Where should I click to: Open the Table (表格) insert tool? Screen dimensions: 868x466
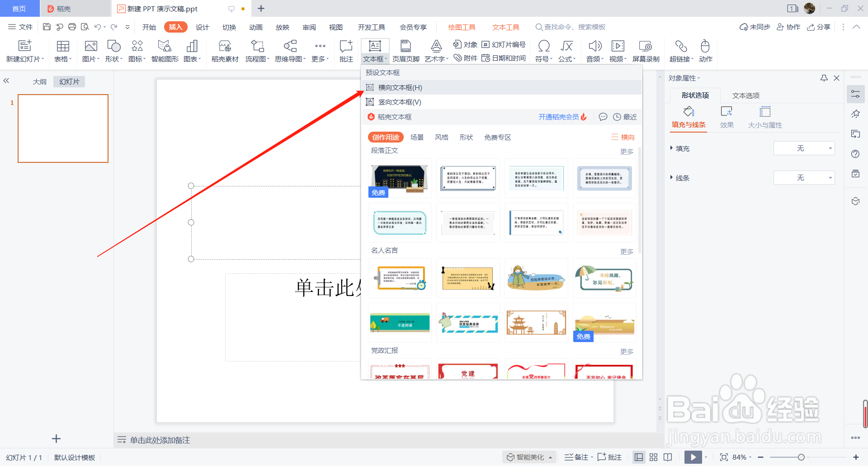(63, 51)
